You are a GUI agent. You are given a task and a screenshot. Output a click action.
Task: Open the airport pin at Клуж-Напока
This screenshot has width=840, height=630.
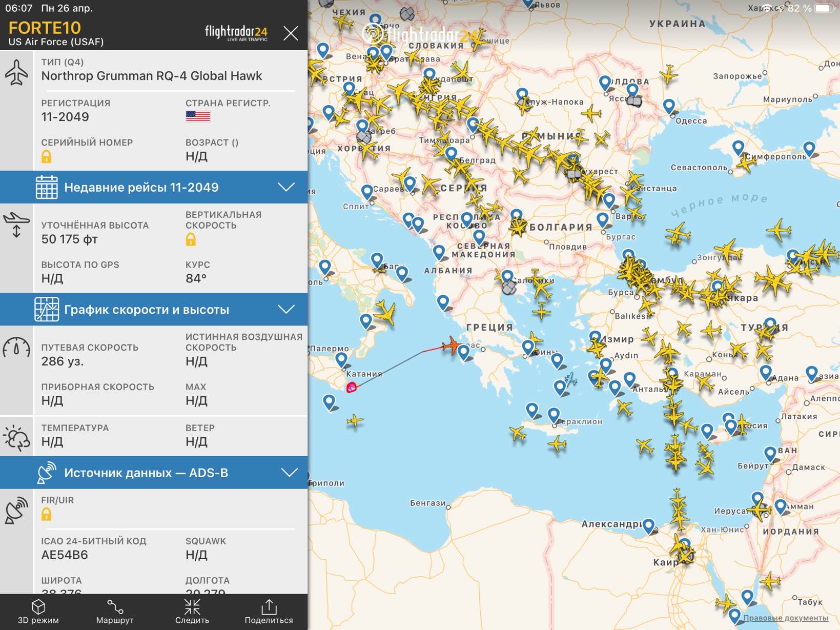coord(522,96)
